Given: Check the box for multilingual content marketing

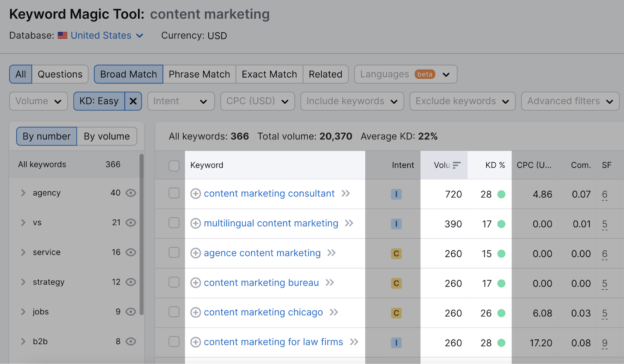Looking at the screenshot, I should [174, 223].
